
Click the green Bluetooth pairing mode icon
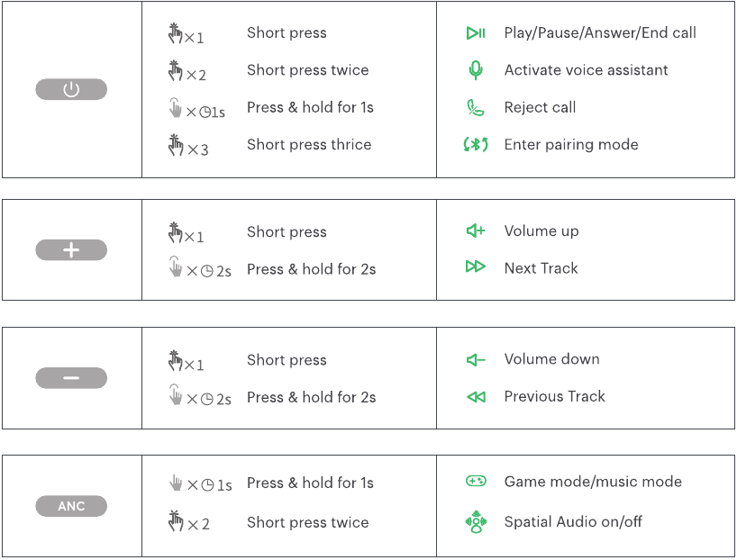(x=476, y=144)
